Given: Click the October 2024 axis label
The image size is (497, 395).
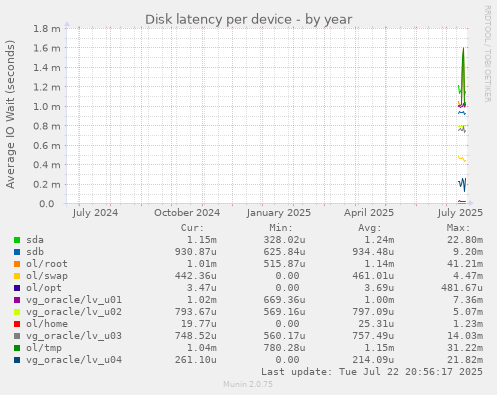Looking at the screenshot, I should pyautogui.click(x=187, y=213).
